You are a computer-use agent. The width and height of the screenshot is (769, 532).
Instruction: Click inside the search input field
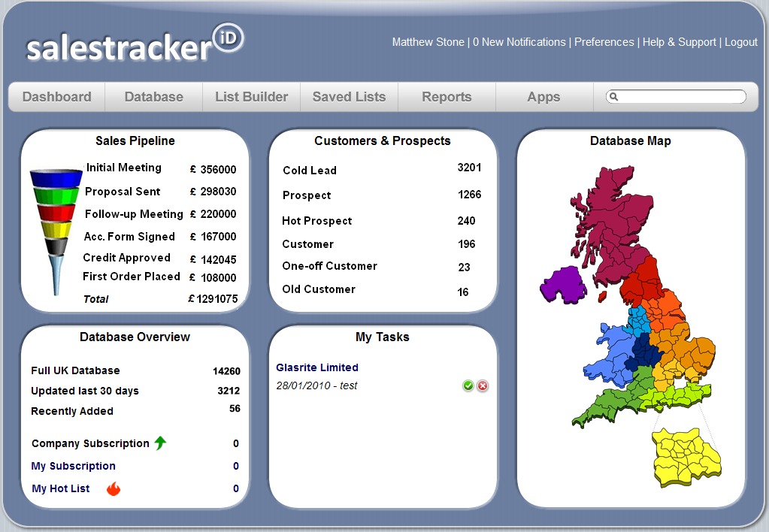point(680,97)
